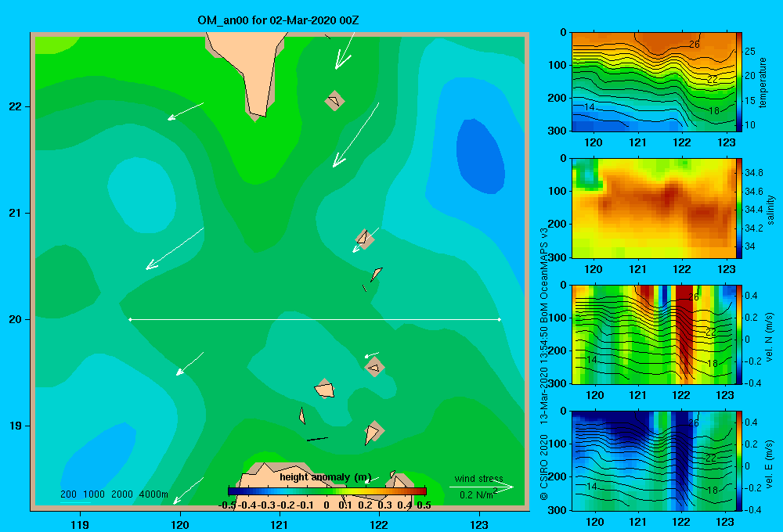Image resolution: width=783 pixels, height=532 pixels.
Task: Click the salinity color scale bar
Action: (x=739, y=208)
